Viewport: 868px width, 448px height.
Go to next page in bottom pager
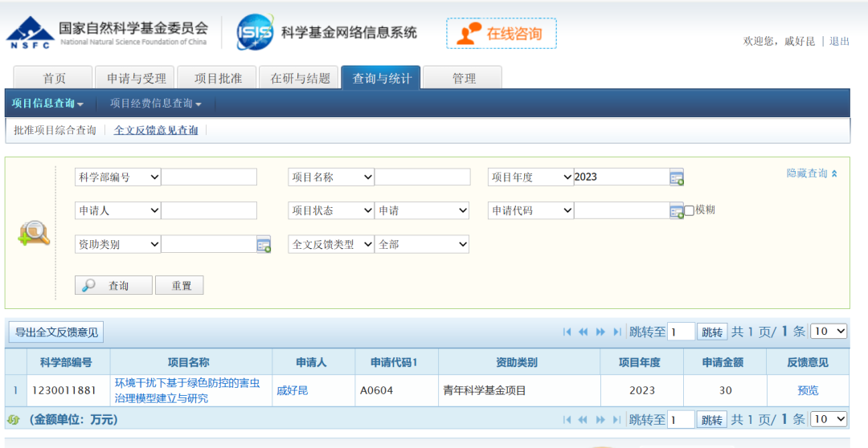click(600, 419)
